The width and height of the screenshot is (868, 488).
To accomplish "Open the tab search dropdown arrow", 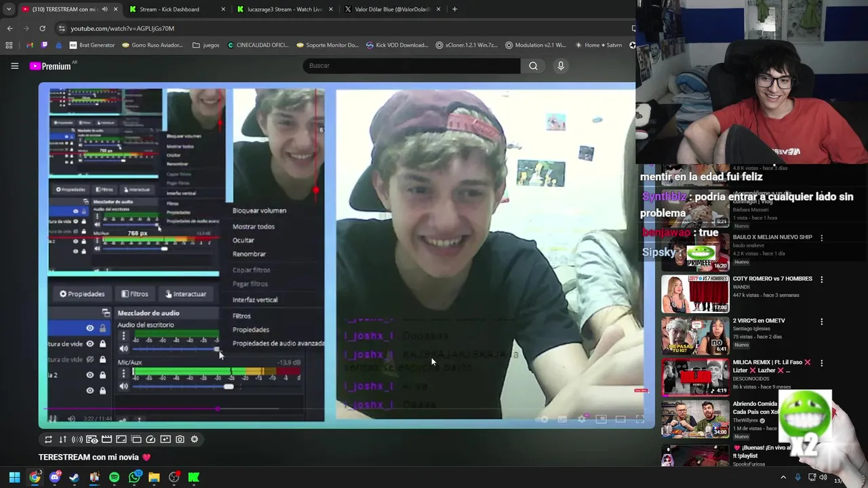I will coord(8,9).
